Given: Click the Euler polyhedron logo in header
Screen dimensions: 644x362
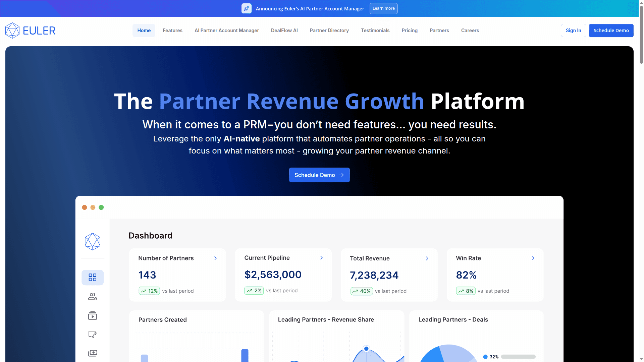Looking at the screenshot, I should [12, 31].
